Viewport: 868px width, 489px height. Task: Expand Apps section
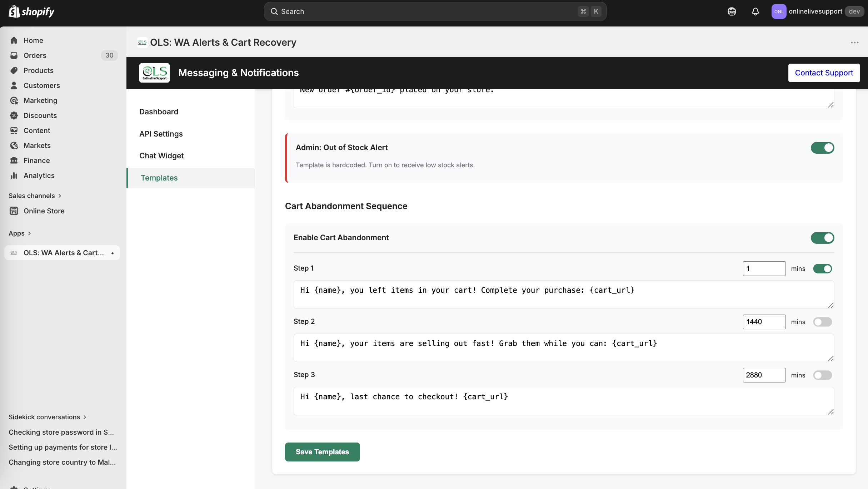point(20,233)
